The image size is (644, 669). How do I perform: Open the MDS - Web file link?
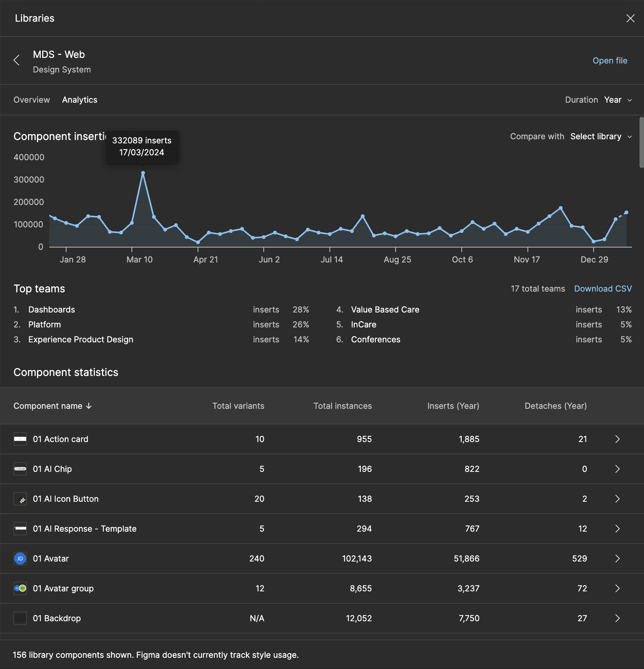(610, 60)
